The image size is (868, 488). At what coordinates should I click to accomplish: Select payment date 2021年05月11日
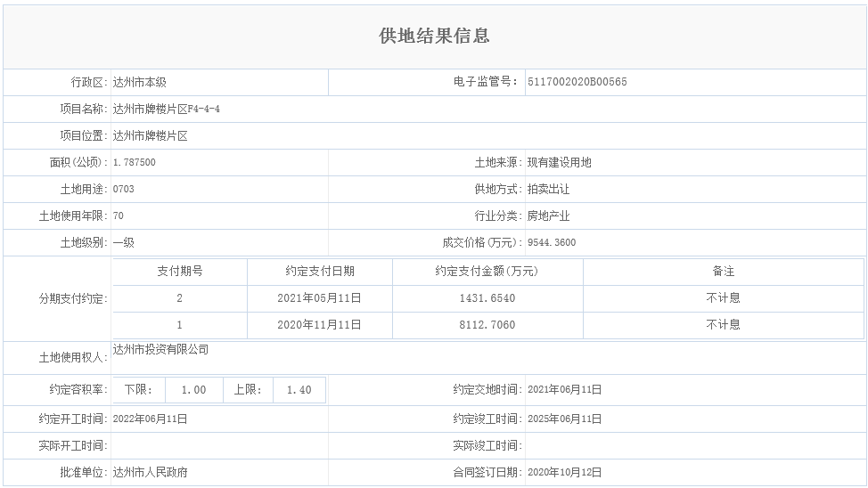coord(319,298)
